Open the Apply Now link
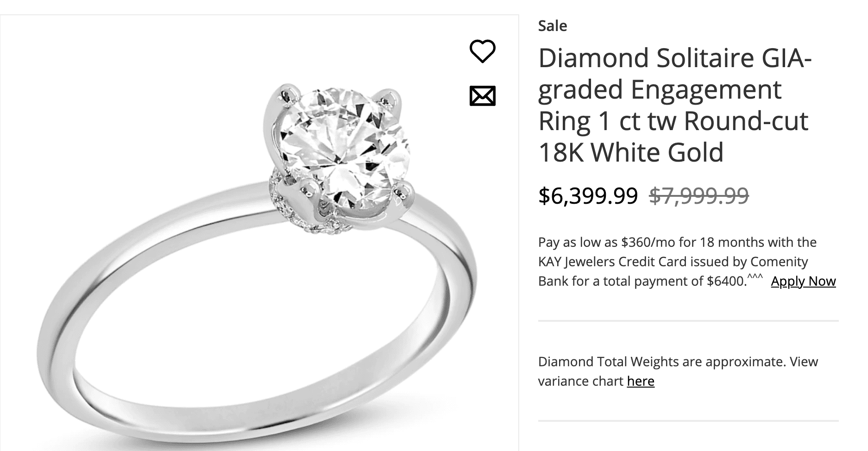The image size is (868, 451). 803,281
